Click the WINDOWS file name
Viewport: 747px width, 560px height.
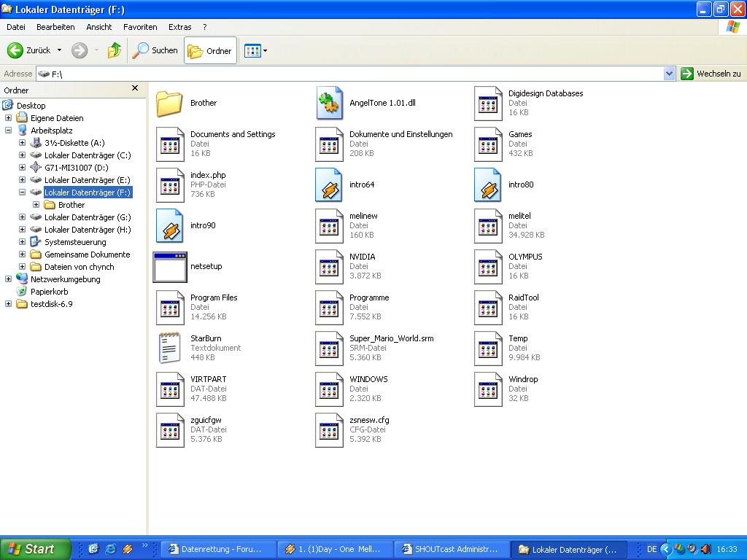point(368,379)
